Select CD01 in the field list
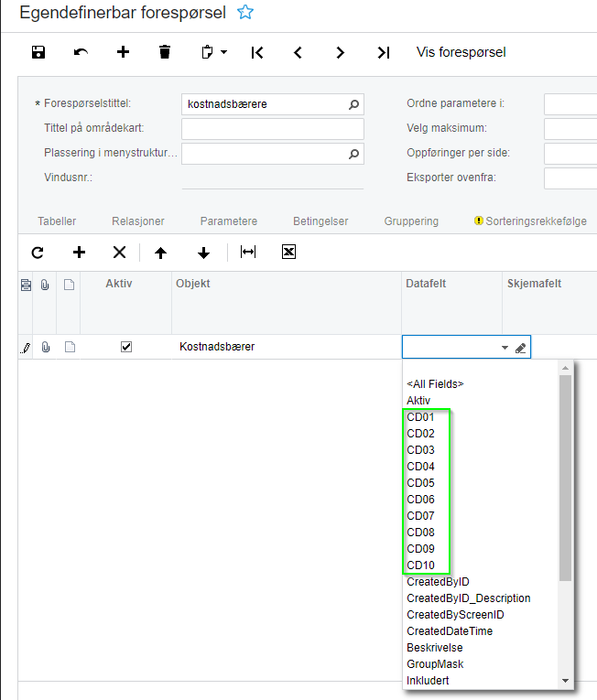 click(420, 417)
